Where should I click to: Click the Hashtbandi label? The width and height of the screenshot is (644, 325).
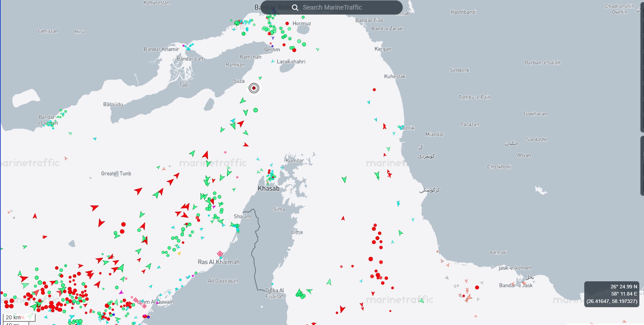[463, 12]
